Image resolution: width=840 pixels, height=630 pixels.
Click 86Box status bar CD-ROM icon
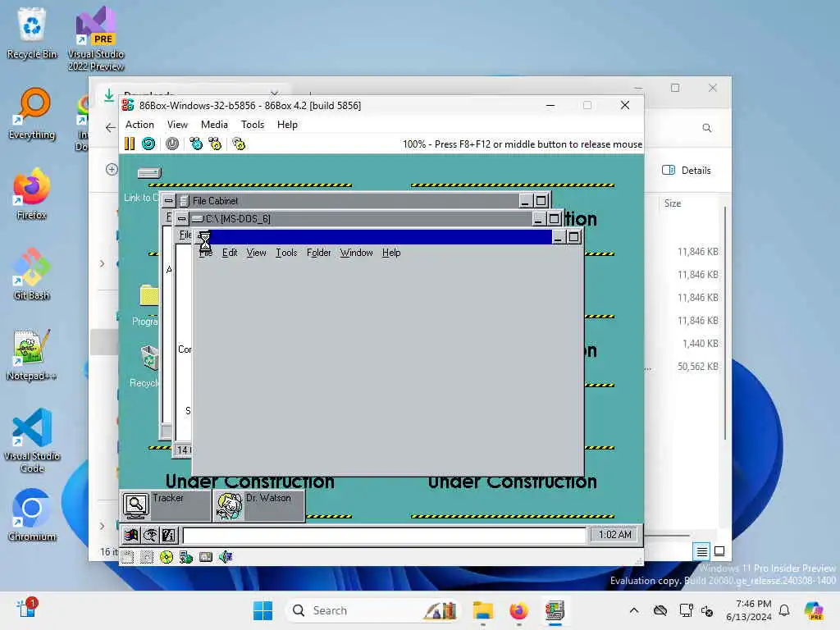[167, 557]
